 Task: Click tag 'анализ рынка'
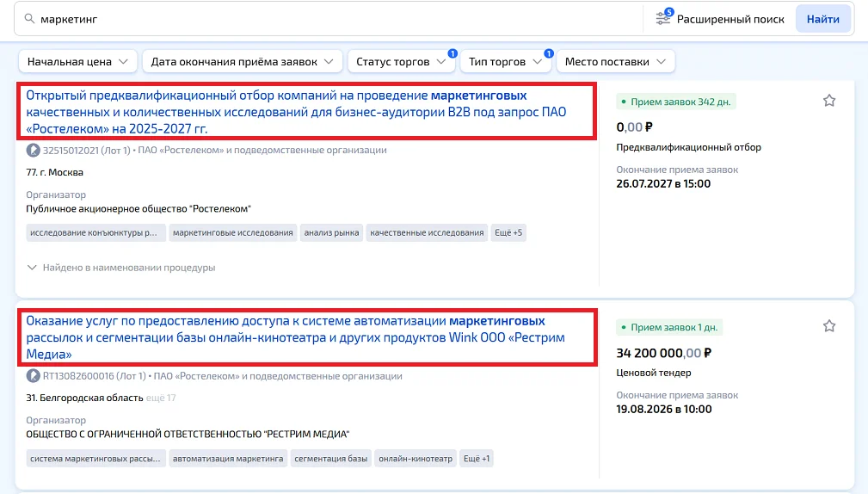pyautogui.click(x=331, y=232)
